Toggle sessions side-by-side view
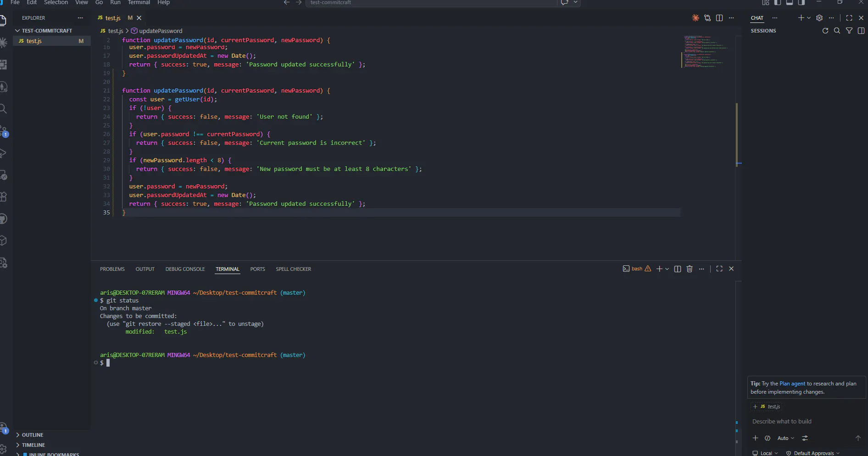Image resolution: width=868 pixels, height=456 pixels. (861, 31)
